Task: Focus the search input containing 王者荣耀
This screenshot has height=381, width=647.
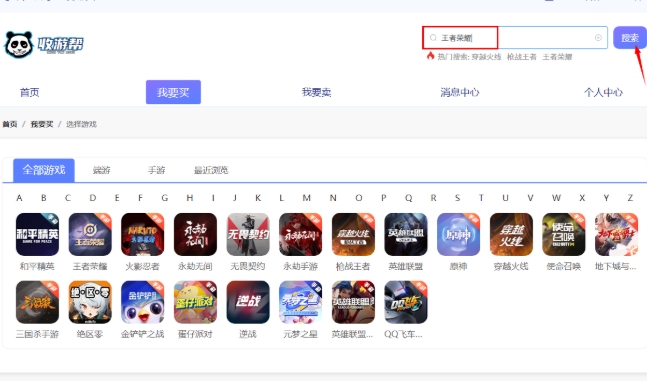Action: pyautogui.click(x=515, y=38)
